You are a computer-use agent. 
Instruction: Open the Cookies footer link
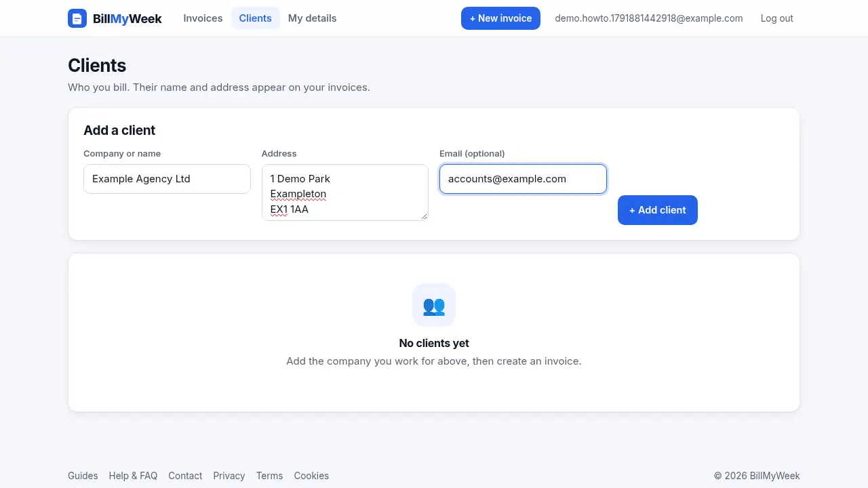[311, 476]
